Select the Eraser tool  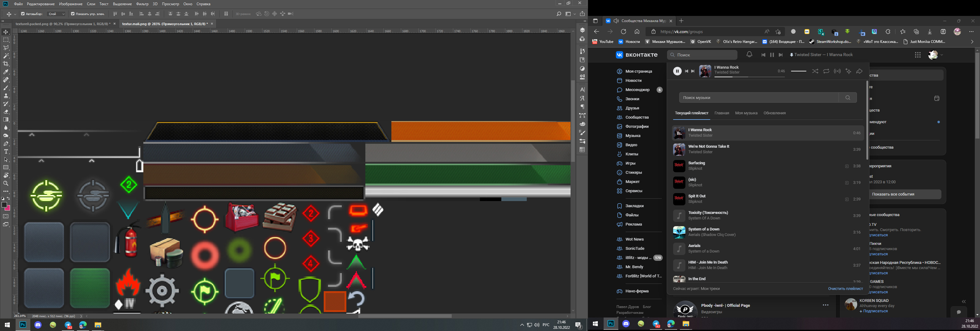coord(6,112)
